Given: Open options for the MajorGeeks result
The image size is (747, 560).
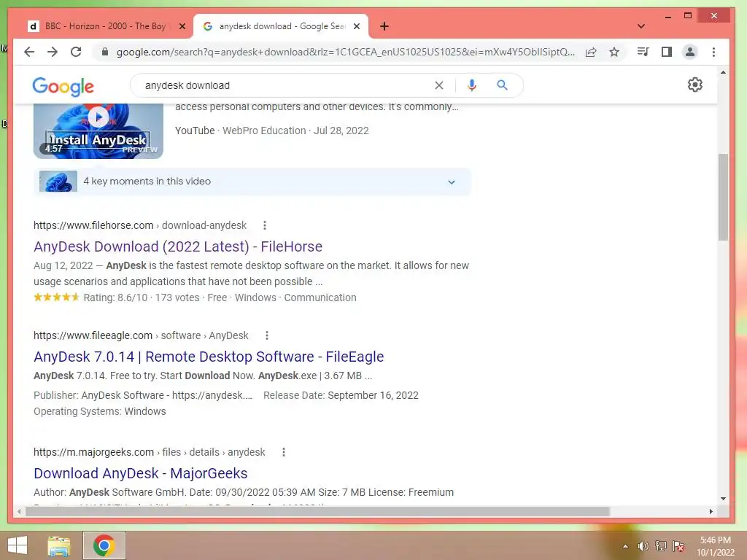Looking at the screenshot, I should tap(284, 452).
